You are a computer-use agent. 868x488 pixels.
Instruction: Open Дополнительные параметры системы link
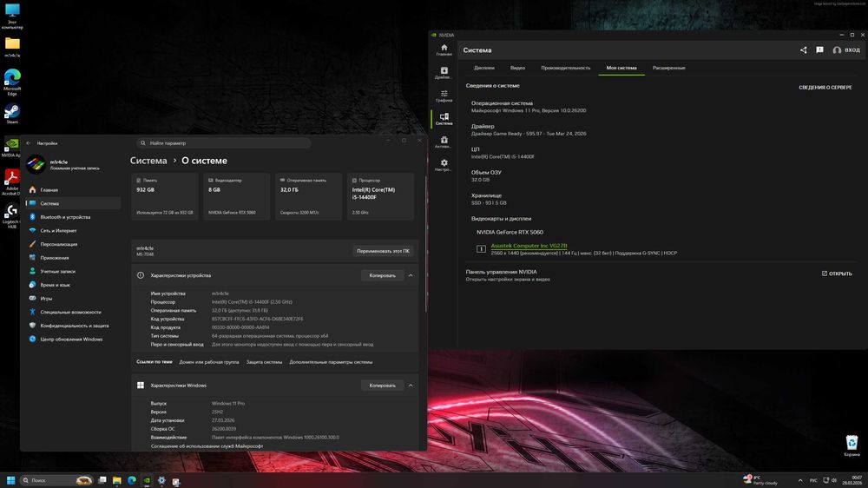coord(331,362)
